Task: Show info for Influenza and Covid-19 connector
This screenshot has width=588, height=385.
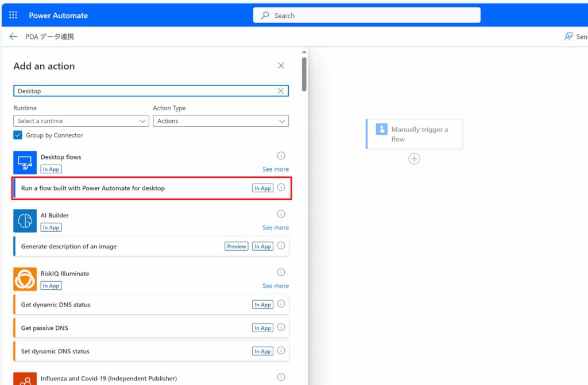Action: coord(281,377)
